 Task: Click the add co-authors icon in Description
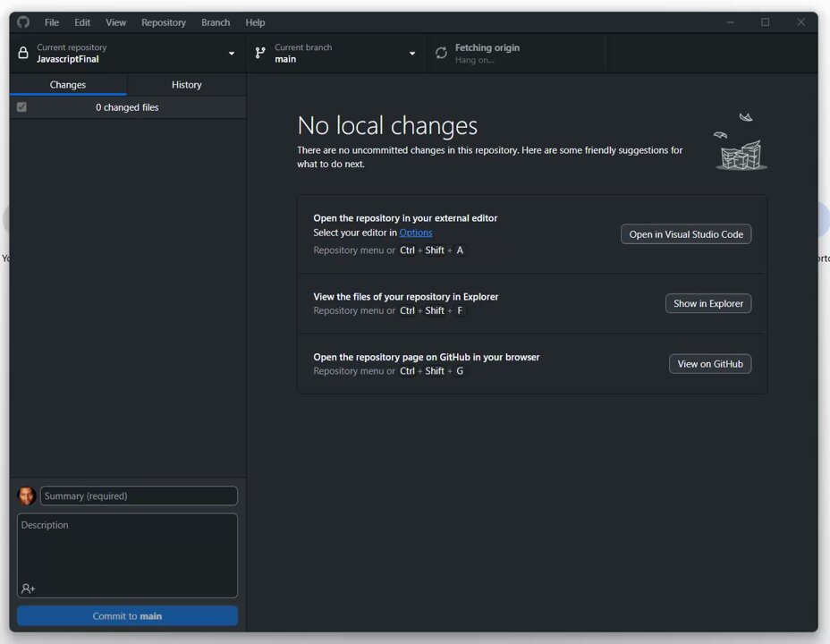(28, 589)
